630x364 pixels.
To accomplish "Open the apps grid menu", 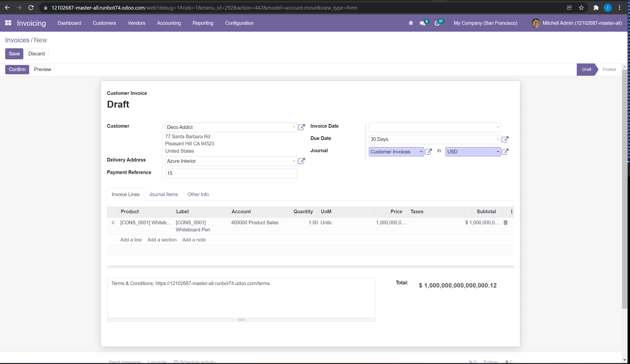I will coord(8,23).
